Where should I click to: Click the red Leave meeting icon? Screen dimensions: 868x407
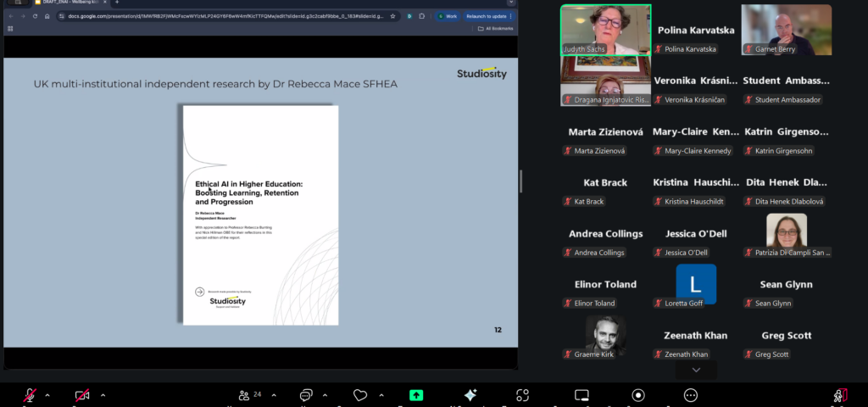840,395
